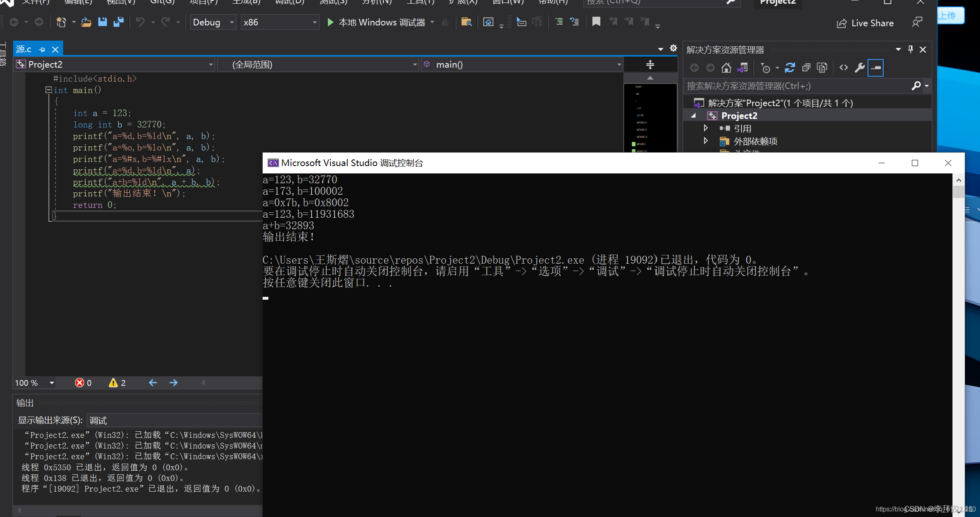Collapse the main() function with the fold box
The width and height of the screenshot is (980, 517).
coord(48,90)
